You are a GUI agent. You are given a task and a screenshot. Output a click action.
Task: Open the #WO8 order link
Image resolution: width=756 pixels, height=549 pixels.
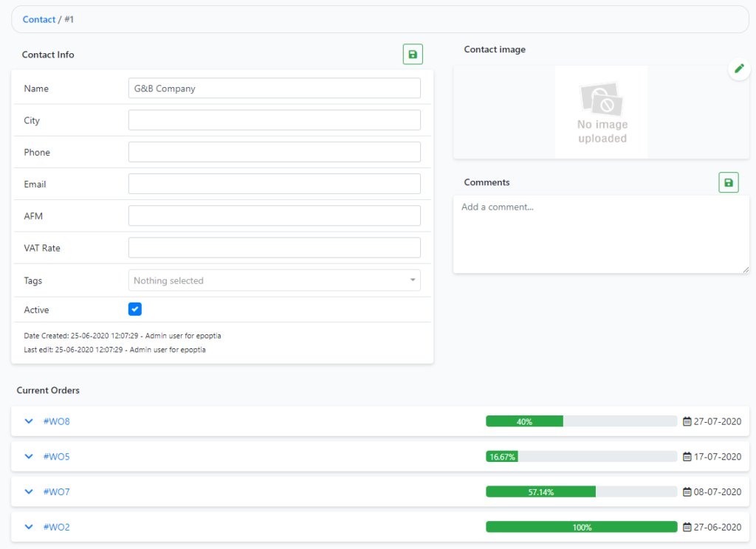pyautogui.click(x=57, y=421)
